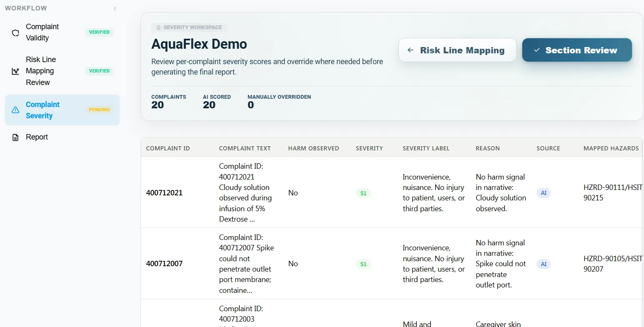This screenshot has height=327, width=644.
Task: Click the reason 'Spike could not penetrate outlet port.' cell
Action: 501,264
